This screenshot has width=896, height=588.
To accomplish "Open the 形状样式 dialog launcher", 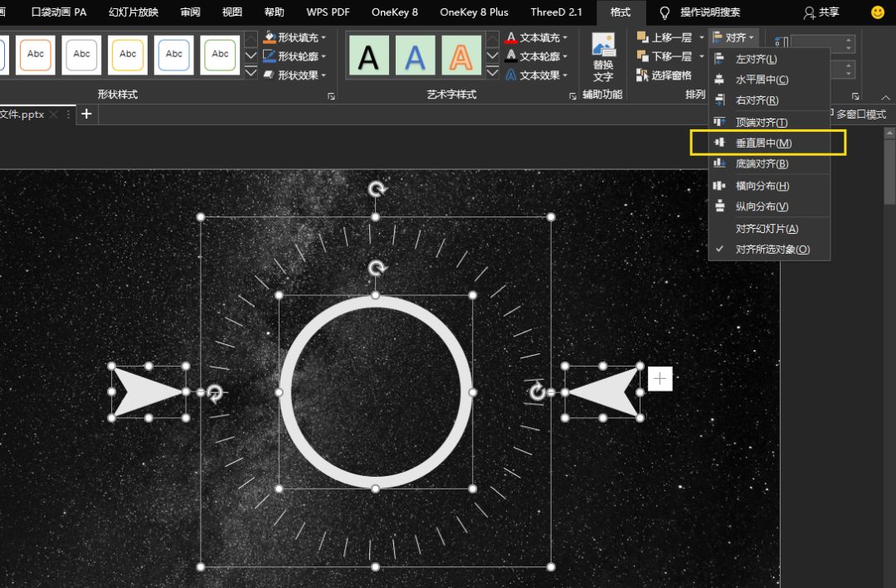I will (331, 96).
